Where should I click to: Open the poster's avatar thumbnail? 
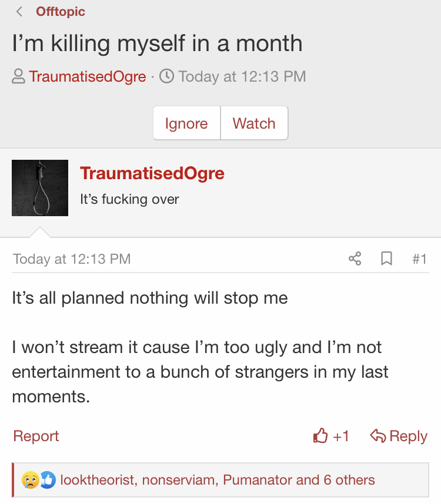pyautogui.click(x=40, y=188)
